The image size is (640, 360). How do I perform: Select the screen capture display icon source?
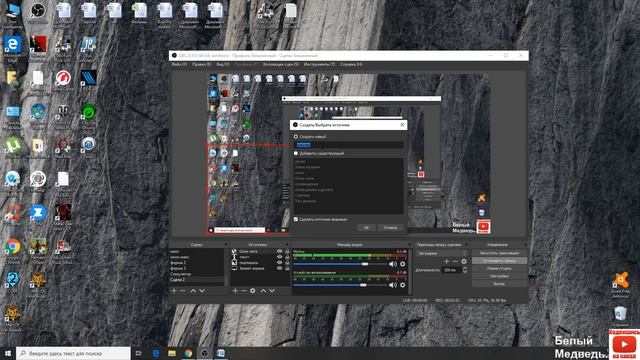click(x=234, y=268)
